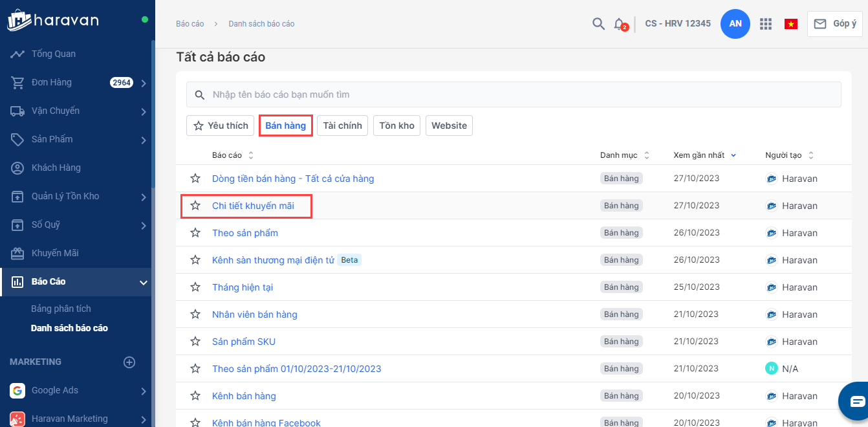Open Bảng phân tích in sidebar
This screenshot has height=427, width=868.
tap(61, 309)
